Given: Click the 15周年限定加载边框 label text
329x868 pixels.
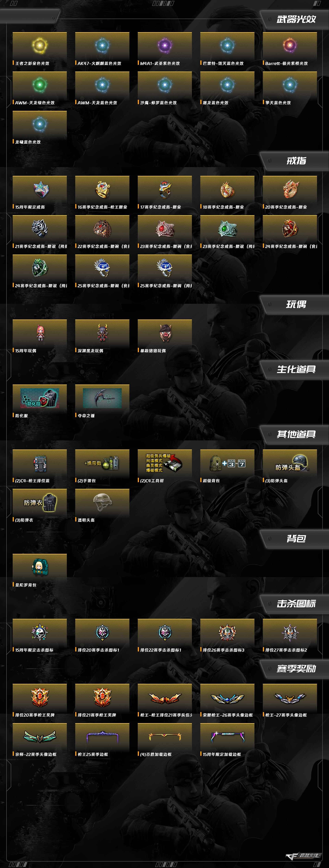Looking at the screenshot, I should click(222, 754).
